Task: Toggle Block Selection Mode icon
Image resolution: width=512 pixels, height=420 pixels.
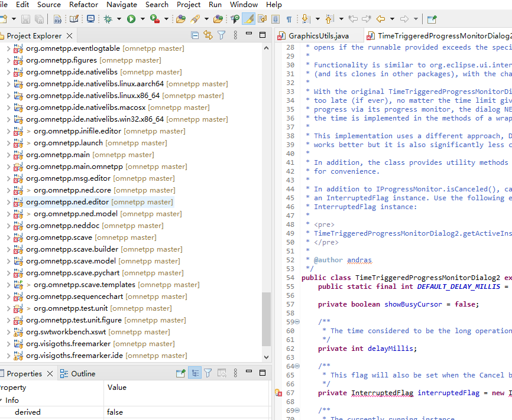Action: (276, 19)
